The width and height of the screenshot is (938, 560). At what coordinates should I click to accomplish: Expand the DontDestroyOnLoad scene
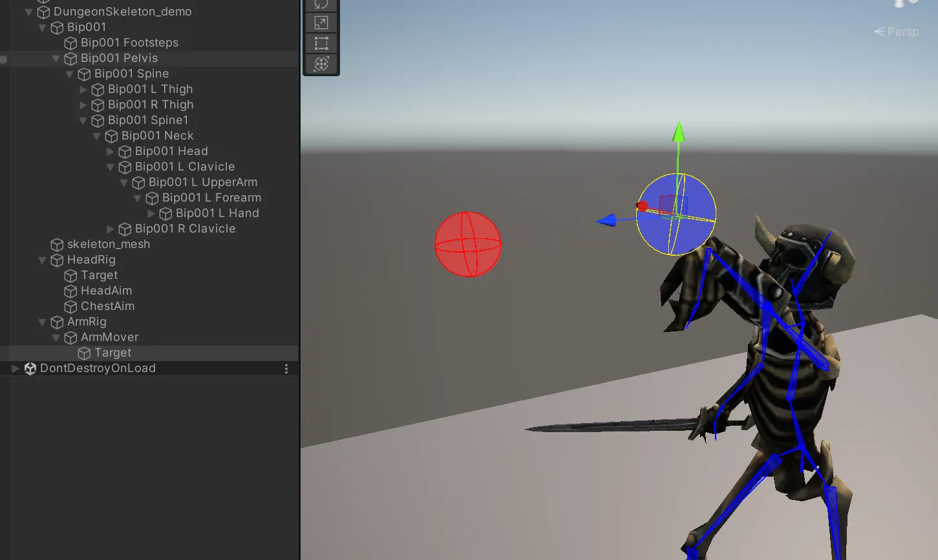(x=15, y=368)
